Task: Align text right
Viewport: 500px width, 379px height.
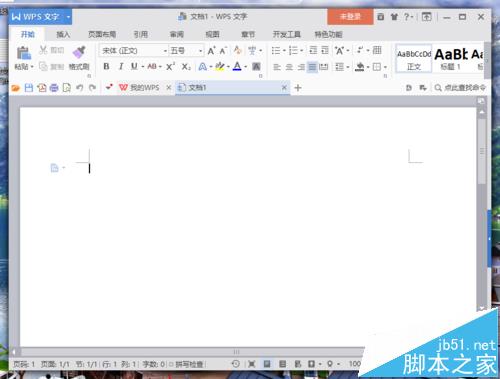Action: click(x=301, y=67)
